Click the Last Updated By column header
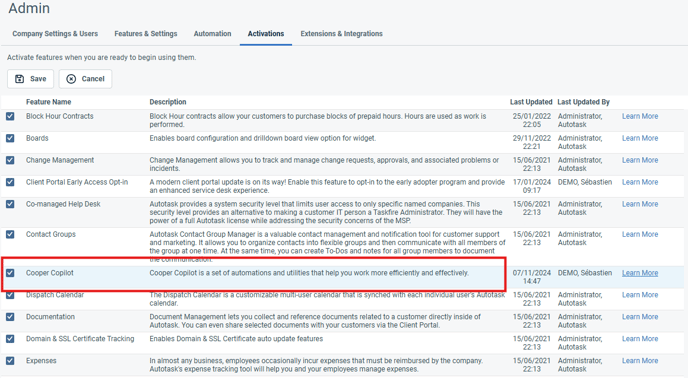The image size is (688, 378). click(x=584, y=102)
